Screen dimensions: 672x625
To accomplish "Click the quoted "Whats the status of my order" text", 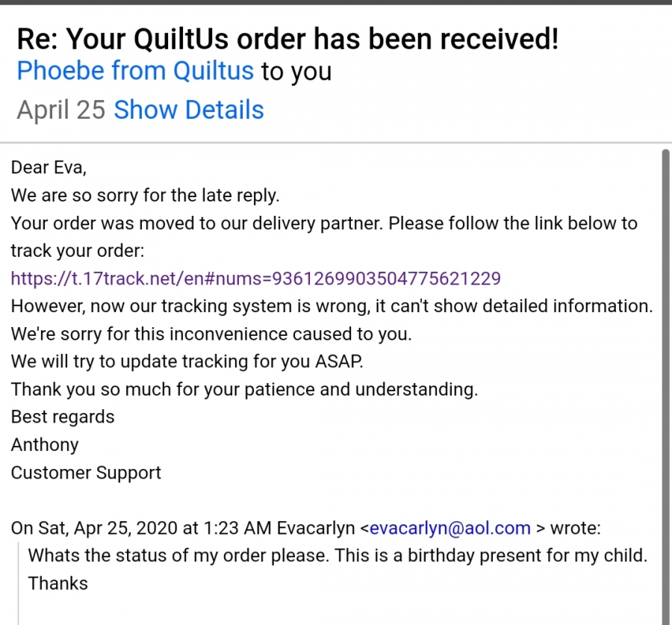I will click(x=337, y=556).
